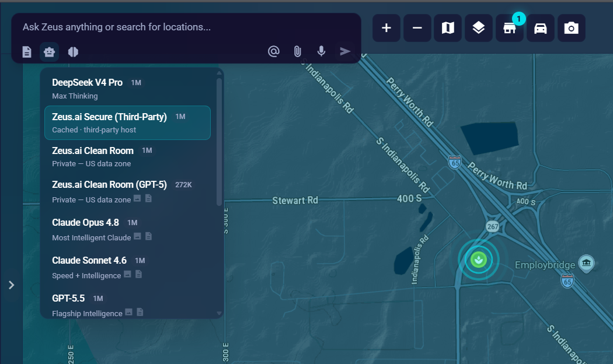The width and height of the screenshot is (613, 364).
Task: Select Zeus.ai Secure (Third-Party) model
Action: point(127,123)
